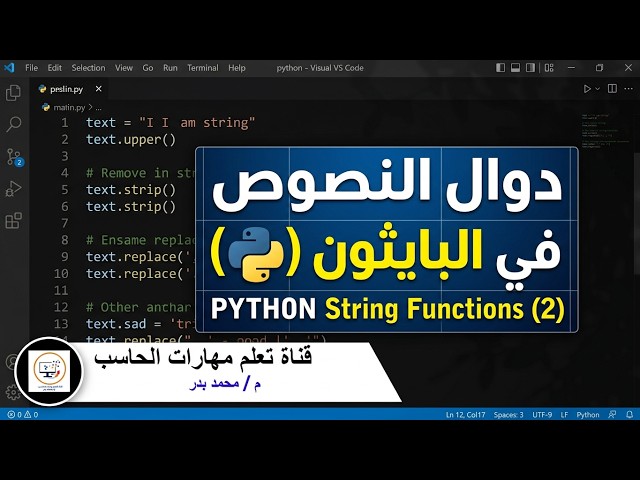640x480 pixels.
Task: Click line number 11 in gutter
Action: coord(61,290)
